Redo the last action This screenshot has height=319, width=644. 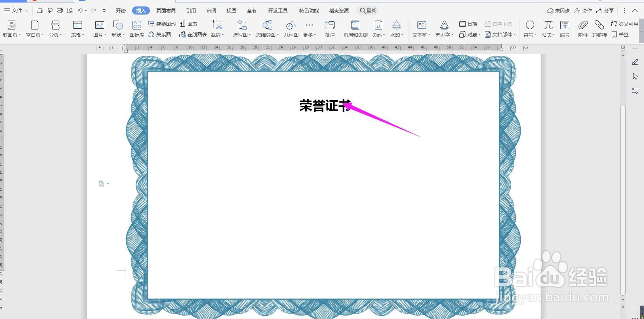coord(94,10)
